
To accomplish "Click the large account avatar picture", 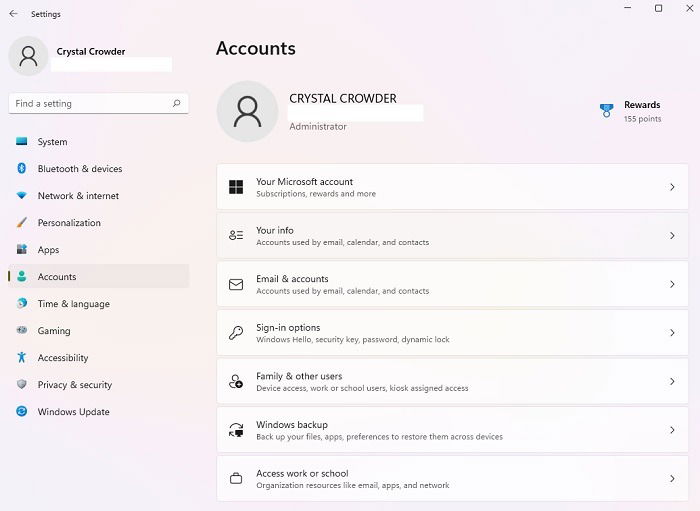I will (x=247, y=112).
